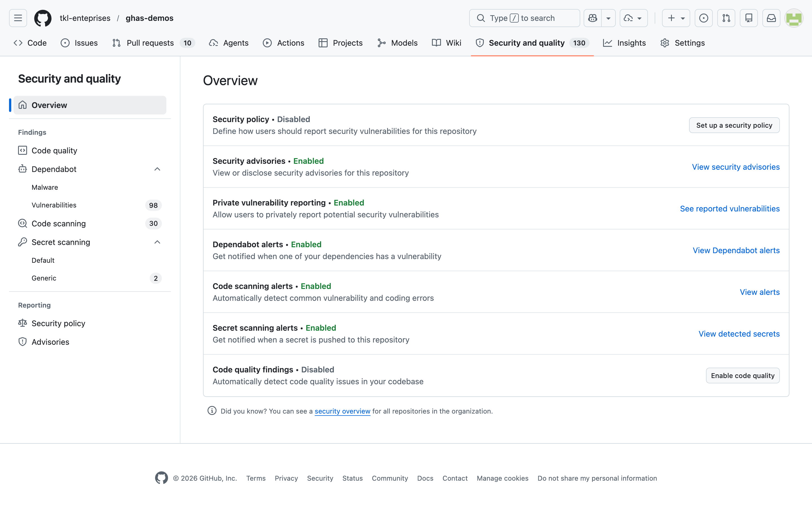Open the dropdown arrow next to Copilot

tap(608, 18)
